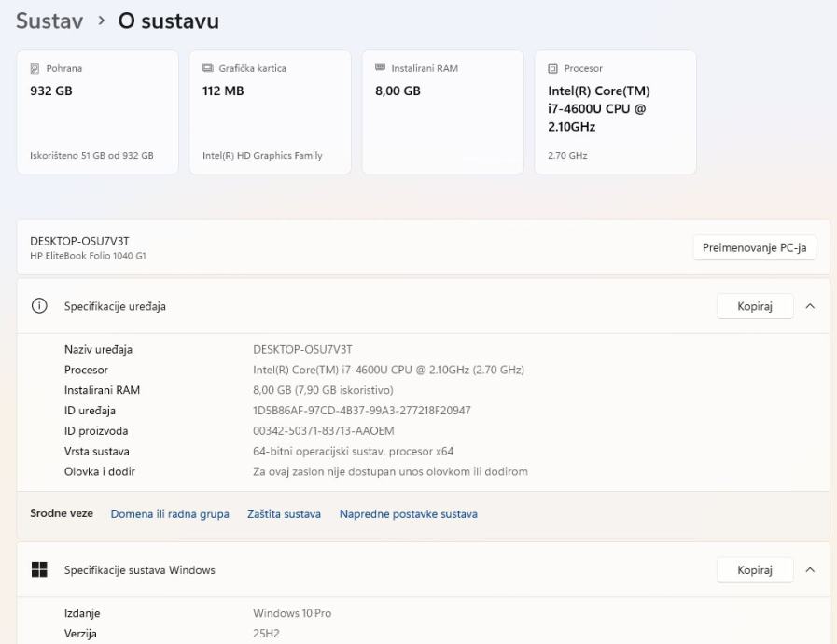Select the Instalirani RAM 8,00 GB card

click(442, 112)
